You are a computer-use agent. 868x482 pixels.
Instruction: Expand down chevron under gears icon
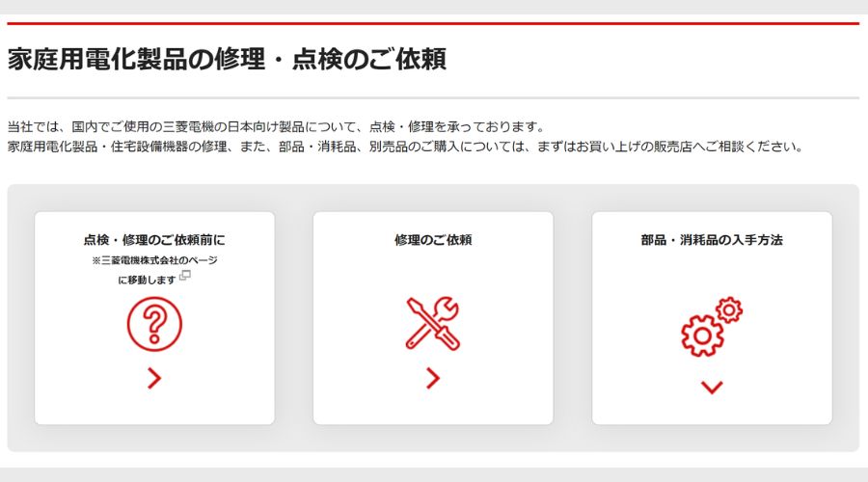pos(712,387)
